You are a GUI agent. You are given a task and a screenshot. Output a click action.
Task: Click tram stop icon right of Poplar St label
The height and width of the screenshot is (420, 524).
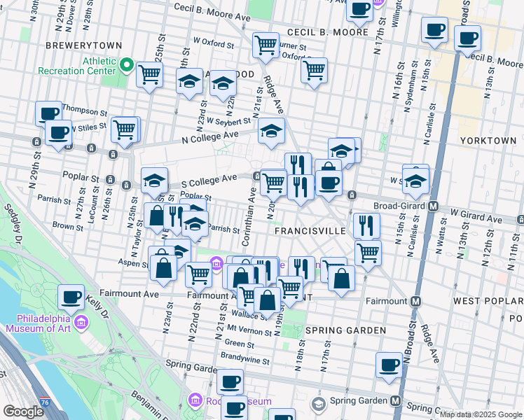click(x=110, y=180)
